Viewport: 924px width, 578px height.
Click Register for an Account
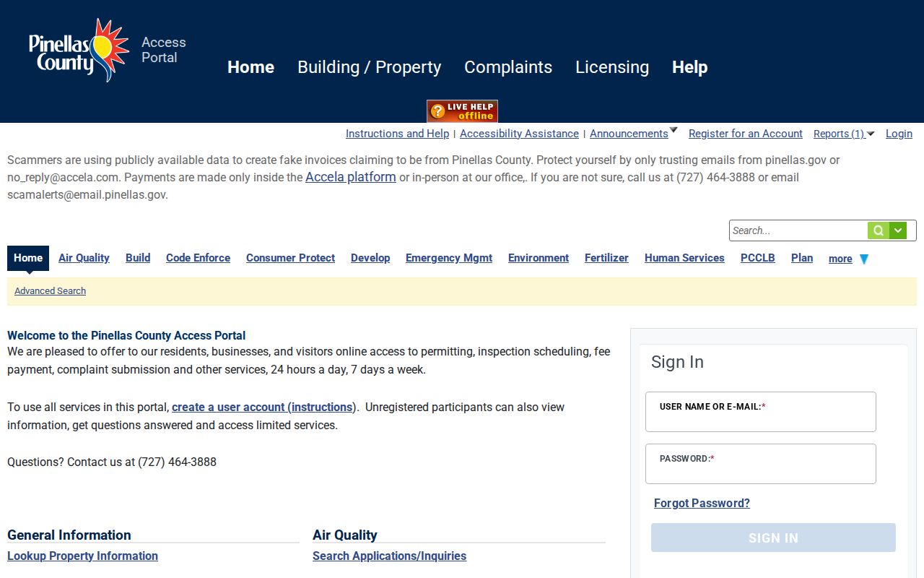746,134
